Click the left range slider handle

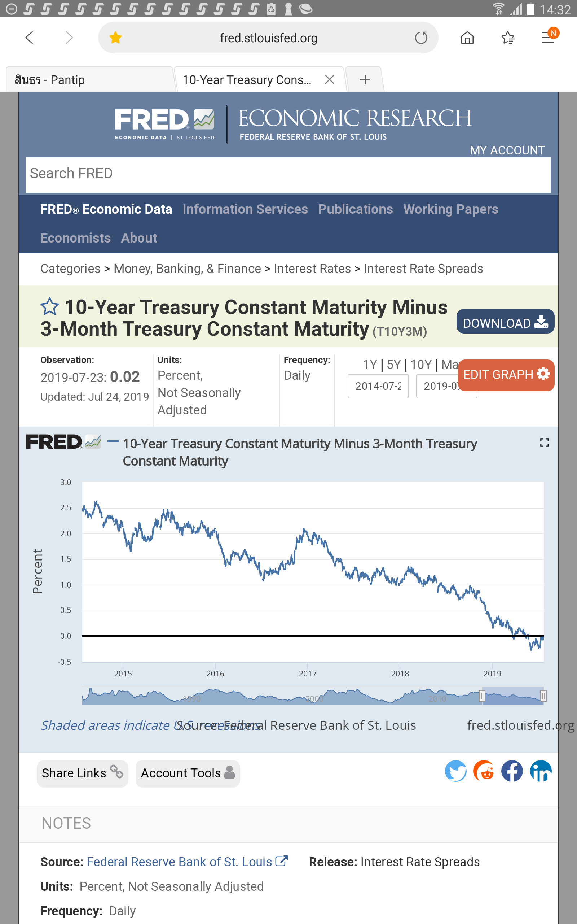482,696
